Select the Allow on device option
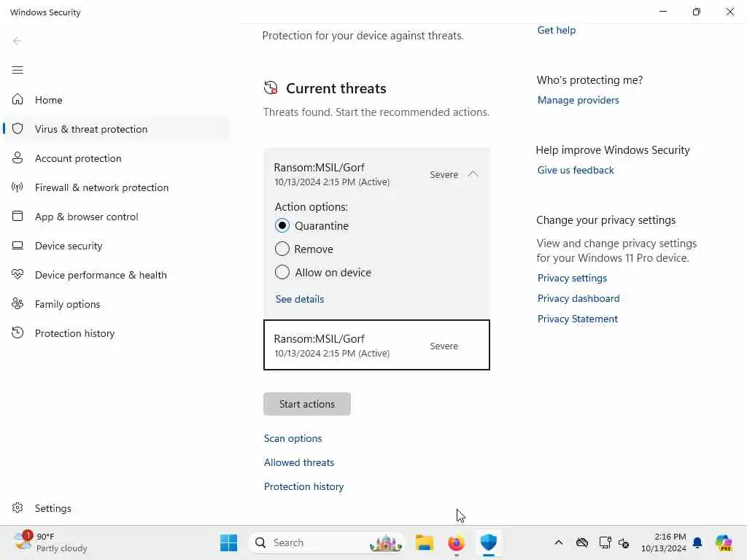Image resolution: width=747 pixels, height=560 pixels. pyautogui.click(x=282, y=272)
